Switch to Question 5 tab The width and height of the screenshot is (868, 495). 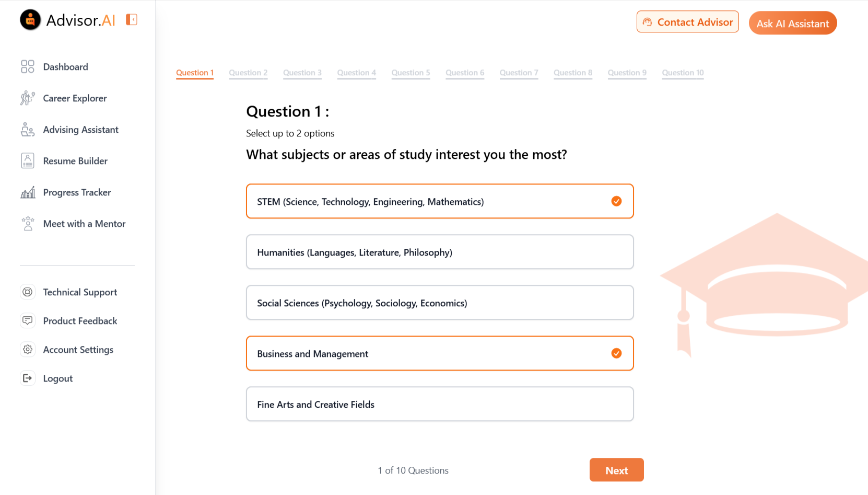coord(410,73)
